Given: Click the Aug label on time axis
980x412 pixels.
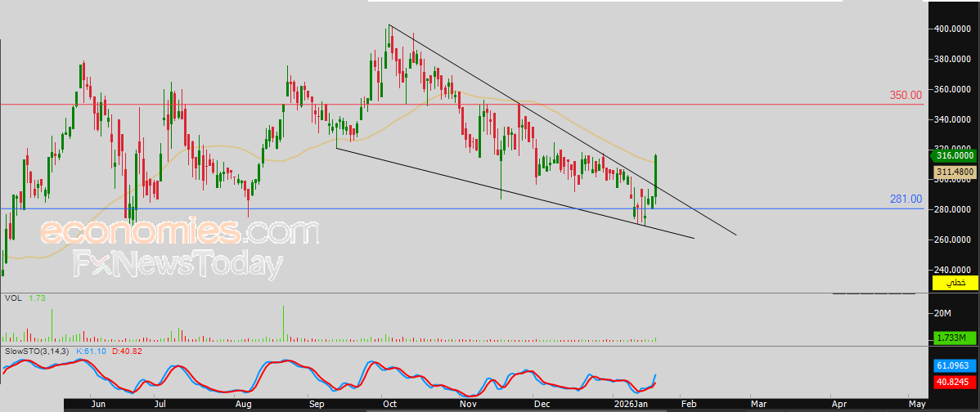Looking at the screenshot, I should coord(243,405).
